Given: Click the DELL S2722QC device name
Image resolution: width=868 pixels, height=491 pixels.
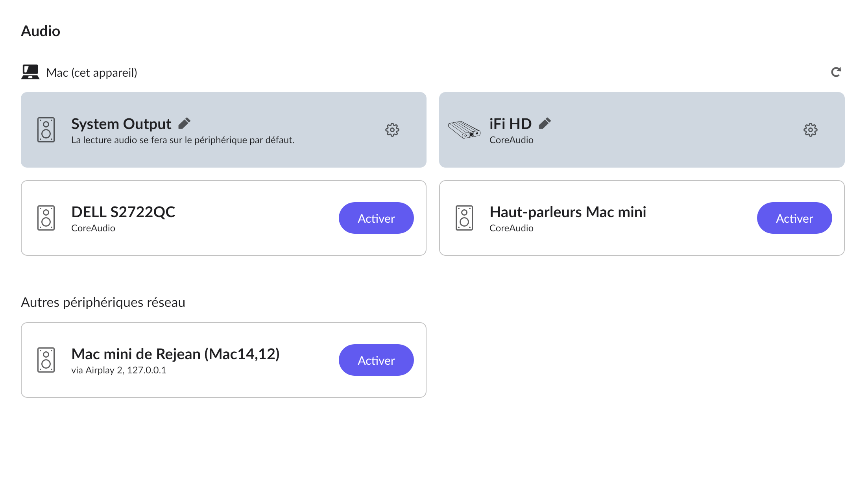Looking at the screenshot, I should (x=123, y=212).
